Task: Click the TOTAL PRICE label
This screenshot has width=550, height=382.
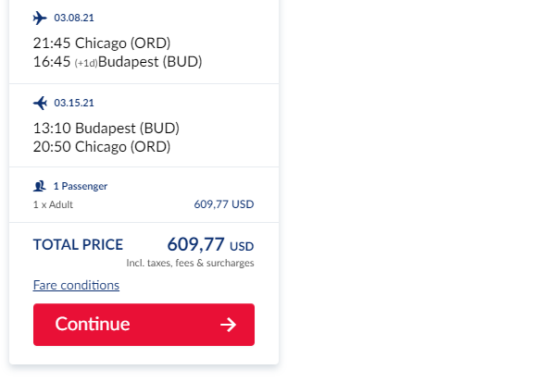Action: click(78, 244)
